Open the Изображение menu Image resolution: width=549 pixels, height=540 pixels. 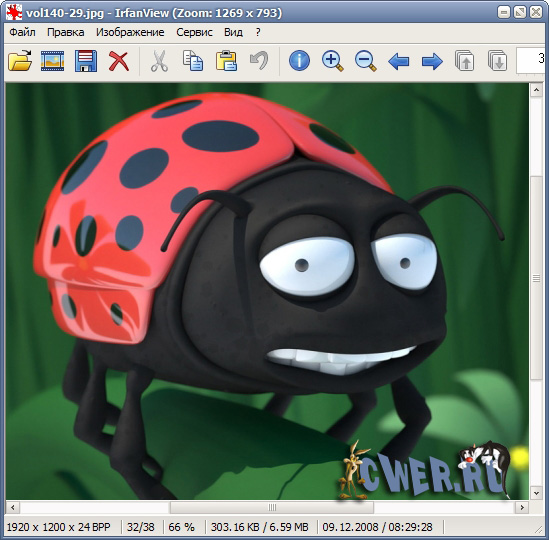pos(130,32)
